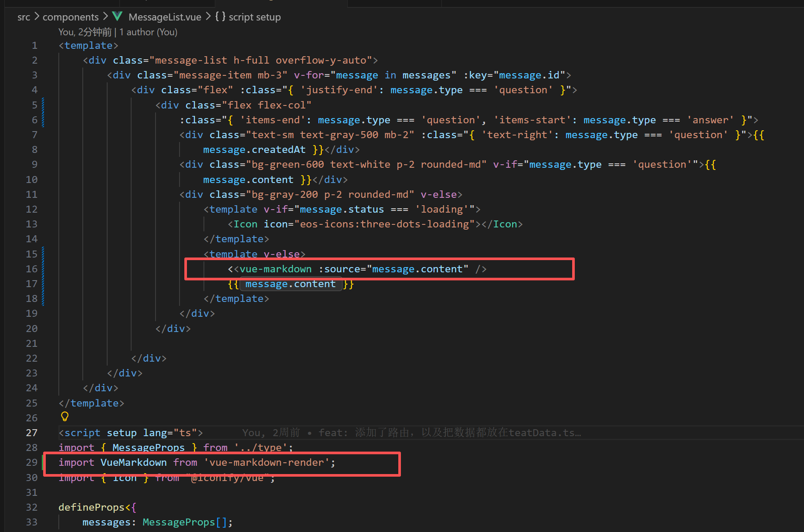Click line number 33 in the gutter
804x532 pixels.
coord(31,522)
